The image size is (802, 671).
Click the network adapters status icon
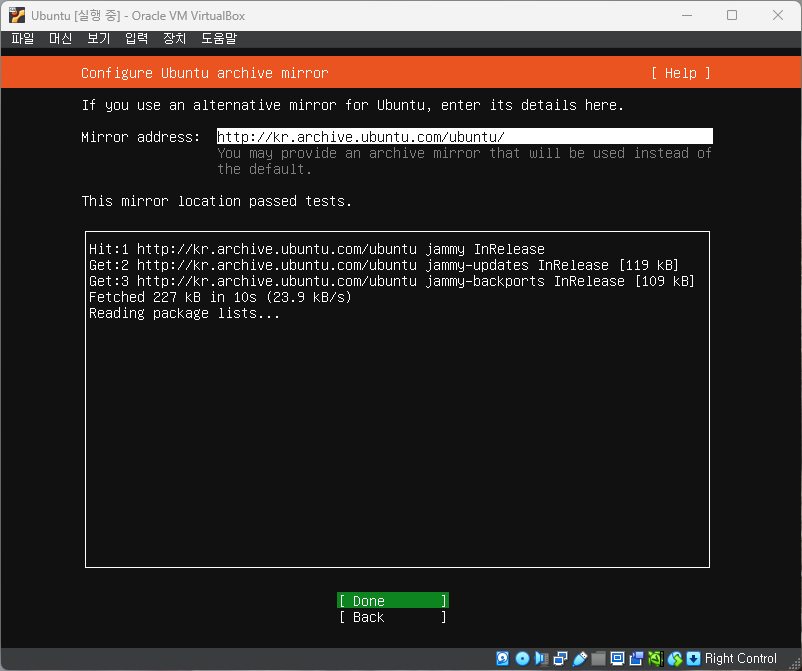(x=561, y=659)
